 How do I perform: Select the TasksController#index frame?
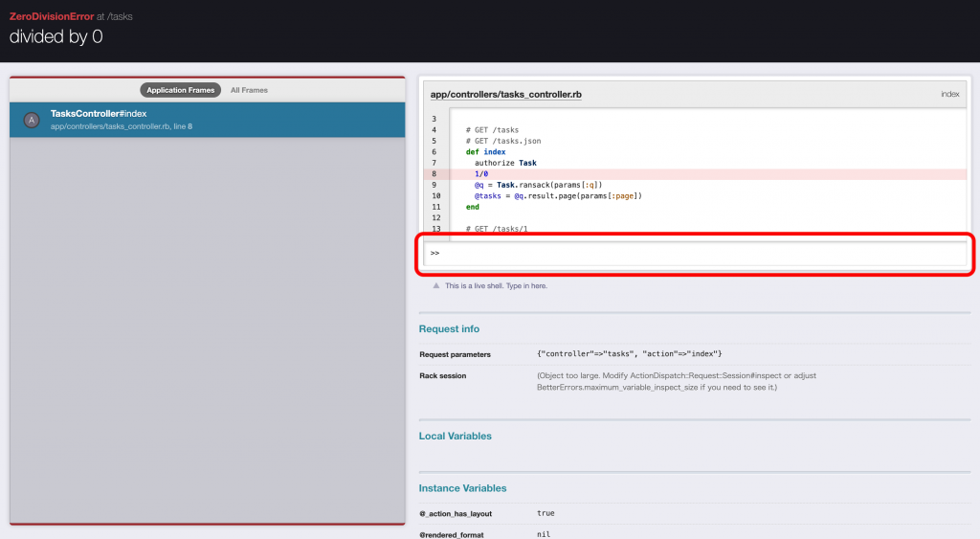(x=207, y=120)
